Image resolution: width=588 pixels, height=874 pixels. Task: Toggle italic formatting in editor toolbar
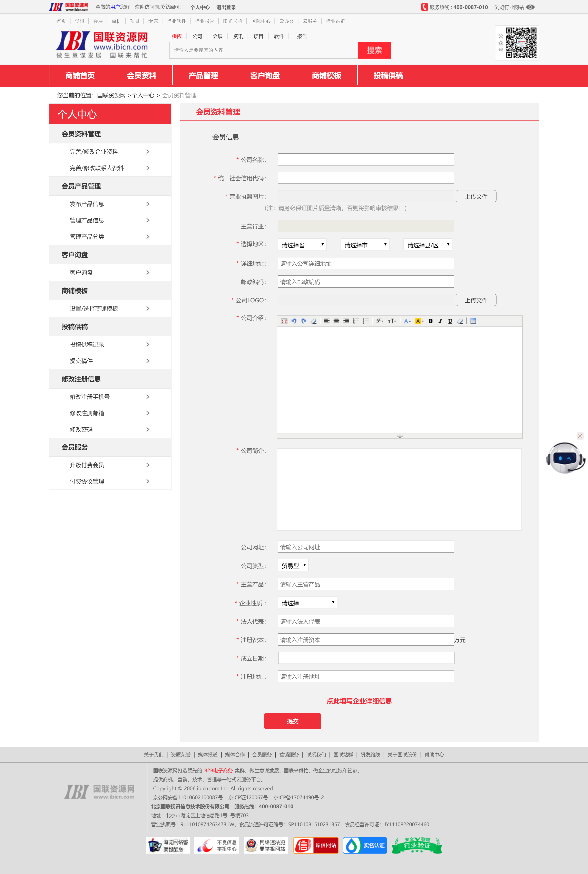[x=440, y=321]
